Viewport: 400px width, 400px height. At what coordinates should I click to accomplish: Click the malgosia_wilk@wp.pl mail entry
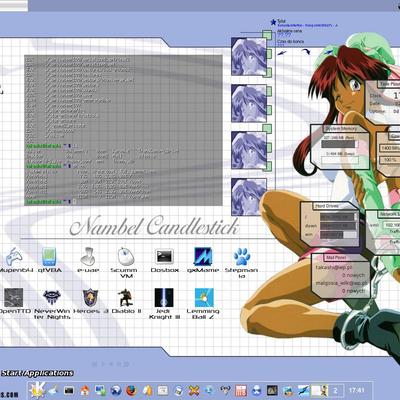pos(341,283)
